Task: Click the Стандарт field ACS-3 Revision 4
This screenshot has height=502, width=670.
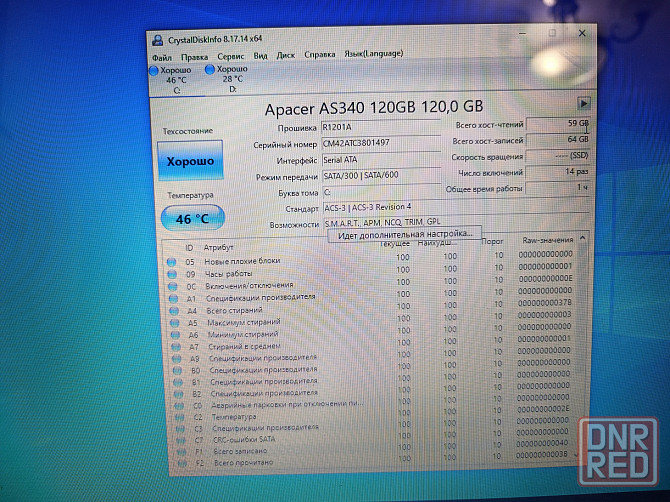Action: point(455,207)
